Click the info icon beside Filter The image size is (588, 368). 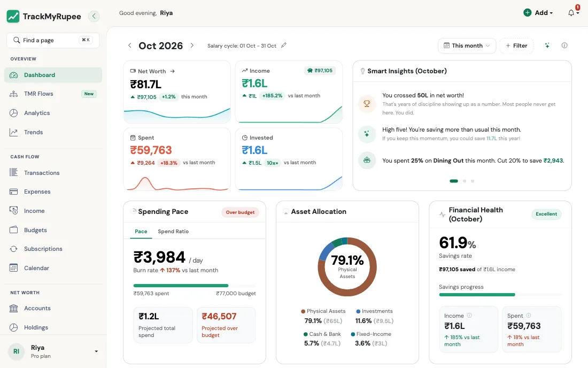(564, 45)
